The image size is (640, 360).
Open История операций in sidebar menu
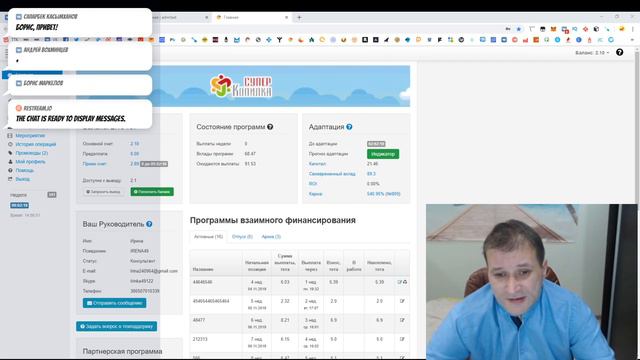(x=36, y=144)
